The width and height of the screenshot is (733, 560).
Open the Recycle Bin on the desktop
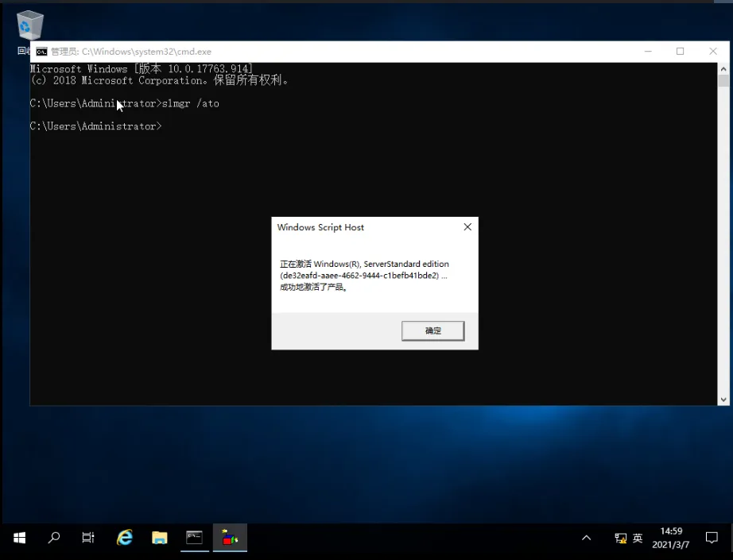(x=29, y=24)
